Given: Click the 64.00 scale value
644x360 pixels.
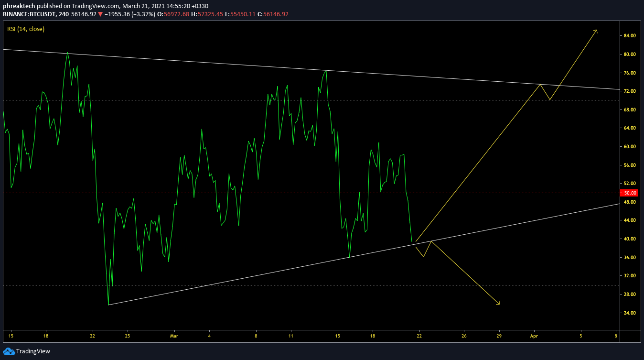Looking at the screenshot, I should [x=630, y=128].
